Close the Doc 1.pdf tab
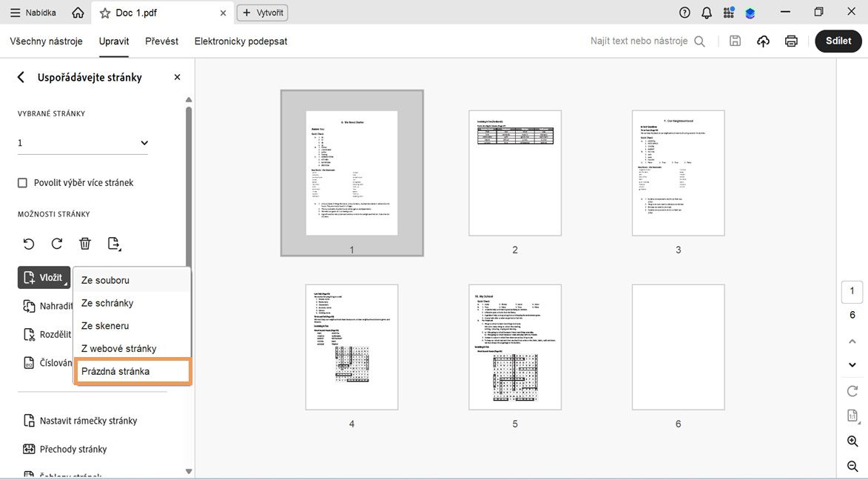This screenshot has height=480, width=868. (223, 13)
